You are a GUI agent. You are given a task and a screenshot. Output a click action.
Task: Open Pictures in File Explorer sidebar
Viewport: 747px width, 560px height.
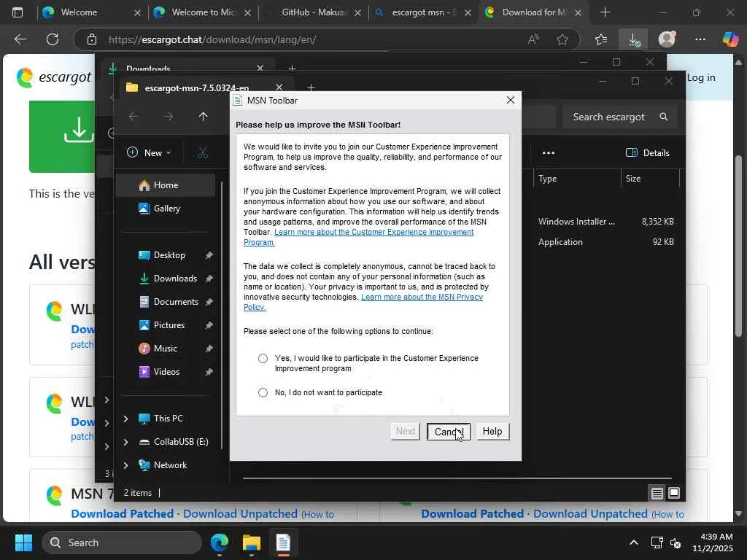tap(169, 324)
